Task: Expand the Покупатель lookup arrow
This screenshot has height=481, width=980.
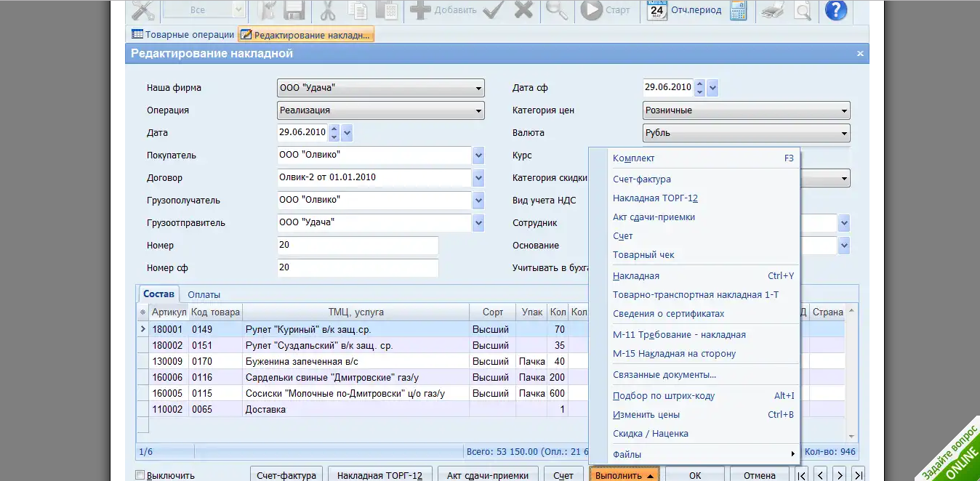Action: [x=478, y=155]
